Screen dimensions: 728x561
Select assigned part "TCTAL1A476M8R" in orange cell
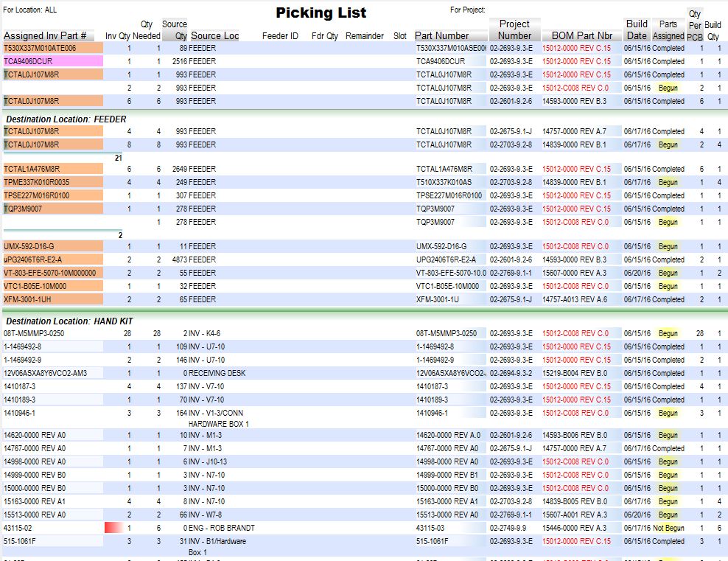(x=53, y=169)
